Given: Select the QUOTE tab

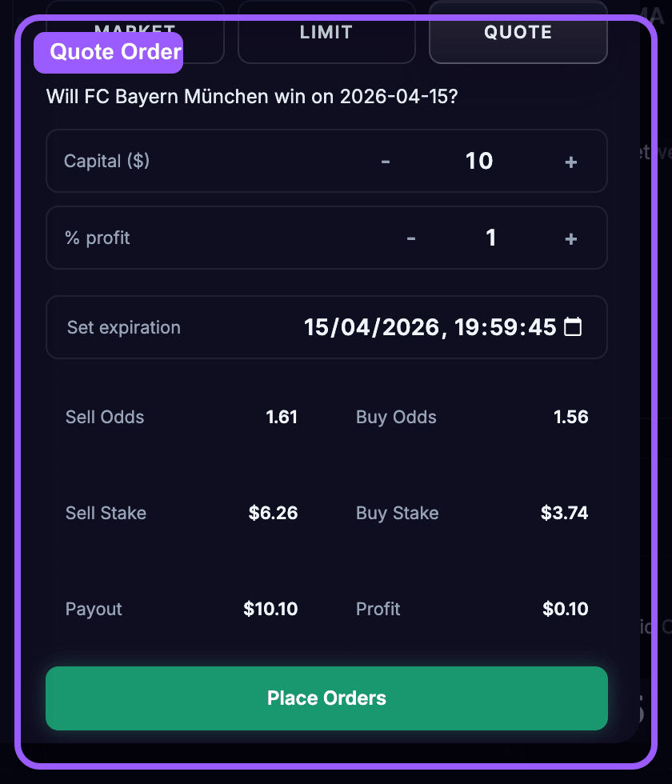Looking at the screenshot, I should (518, 32).
